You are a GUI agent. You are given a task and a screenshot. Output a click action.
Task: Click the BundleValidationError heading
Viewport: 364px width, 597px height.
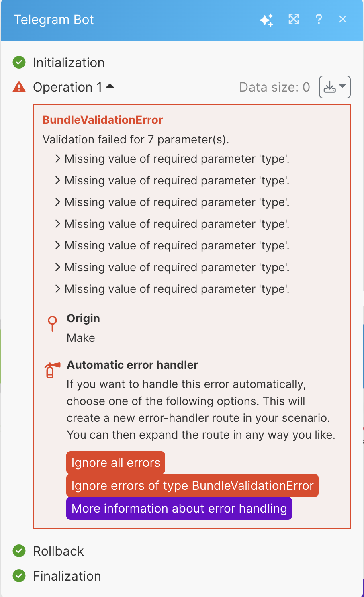[102, 120]
